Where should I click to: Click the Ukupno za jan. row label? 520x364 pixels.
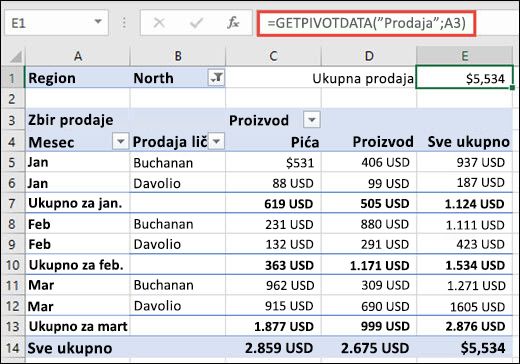coord(78,203)
